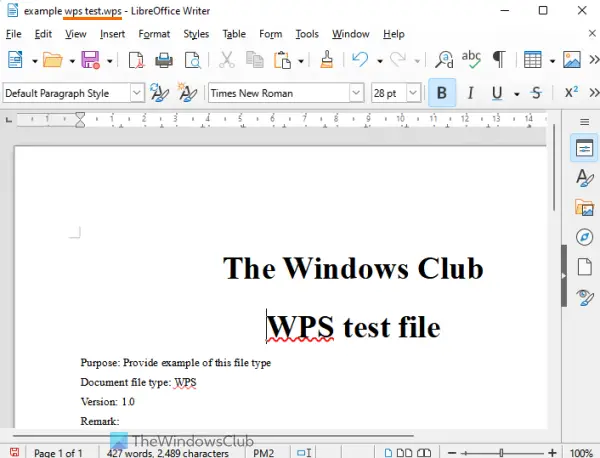Viewport: 600px width, 458px height.
Task: Click the Undo arrow icon
Action: [360, 60]
